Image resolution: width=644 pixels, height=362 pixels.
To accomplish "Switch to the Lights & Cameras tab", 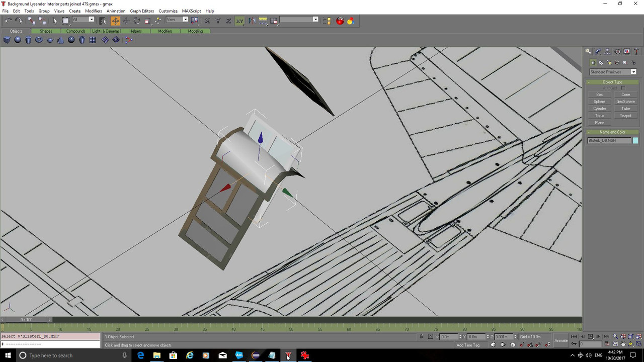I will click(x=106, y=31).
